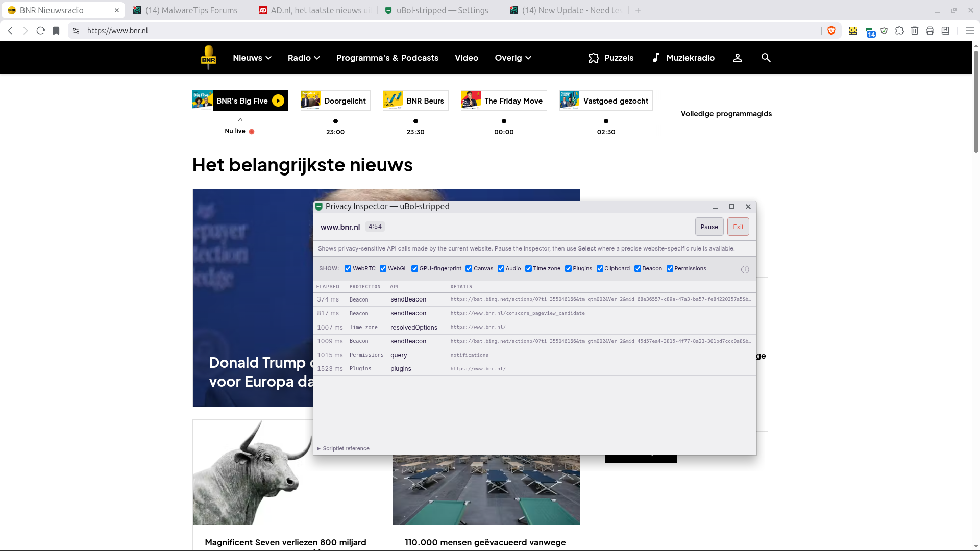Switch to the New Update tab
The image size is (980, 551).
coord(566,10)
